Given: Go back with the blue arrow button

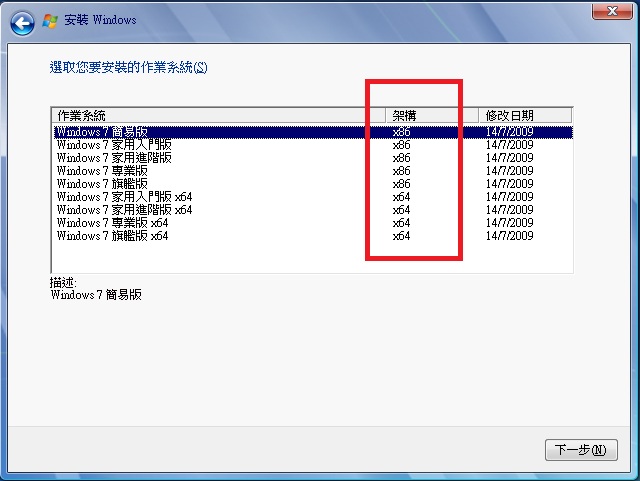Looking at the screenshot, I should 22,24.
